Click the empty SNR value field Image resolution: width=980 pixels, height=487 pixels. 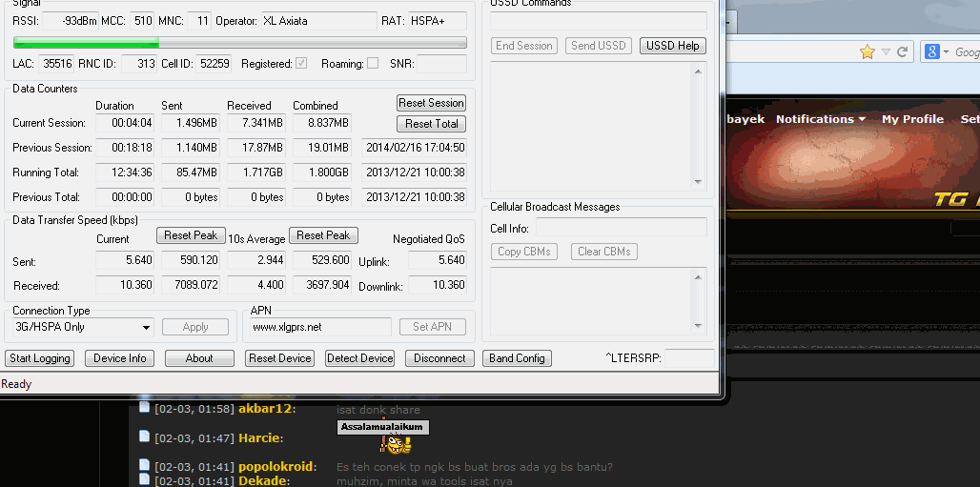tap(442, 63)
